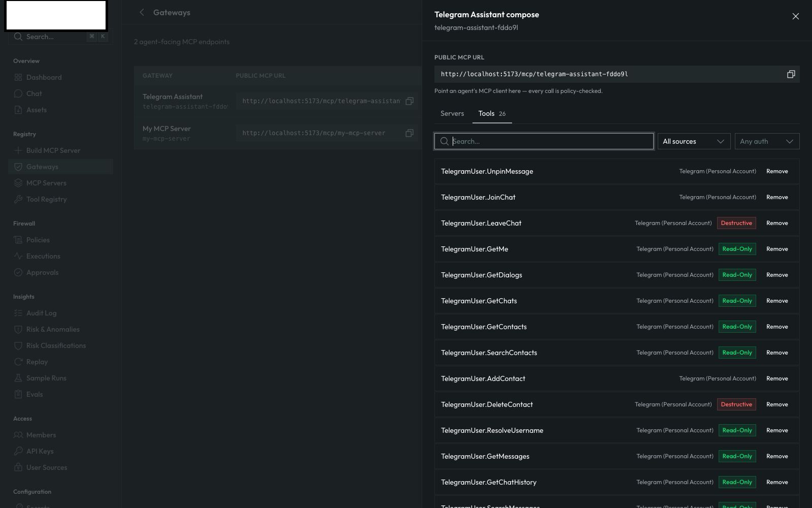Screen dimensions: 812x508
Task: Copy the public MCP URL in compose panel
Action: (x=791, y=74)
